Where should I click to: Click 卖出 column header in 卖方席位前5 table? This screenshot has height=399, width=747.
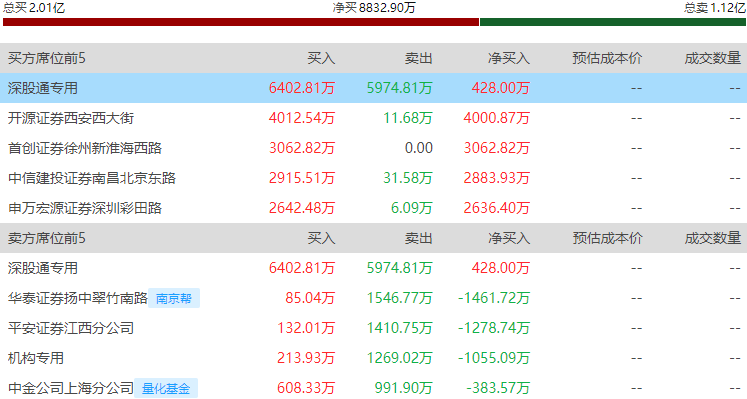point(419,238)
